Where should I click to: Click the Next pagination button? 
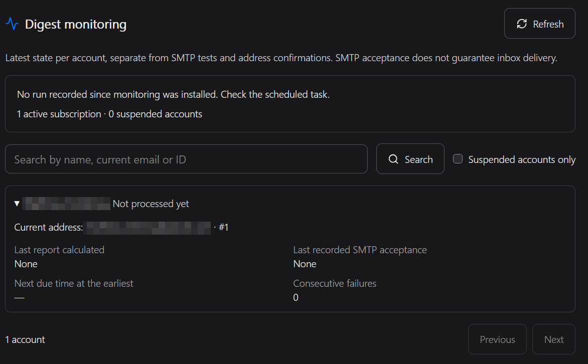(x=554, y=339)
